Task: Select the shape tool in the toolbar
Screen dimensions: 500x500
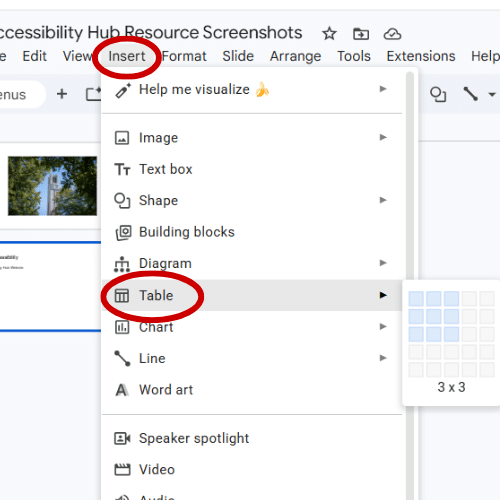Action: click(x=438, y=94)
